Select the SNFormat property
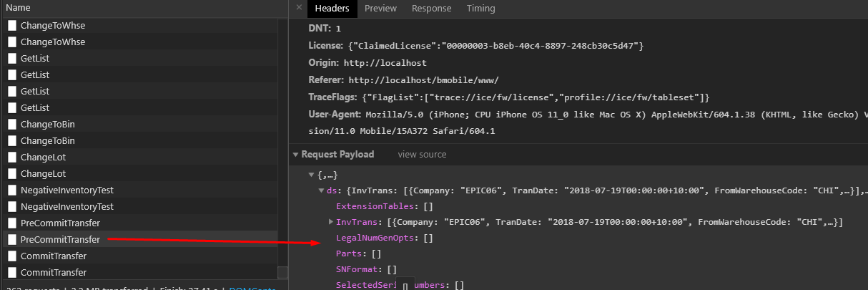 tap(366, 270)
